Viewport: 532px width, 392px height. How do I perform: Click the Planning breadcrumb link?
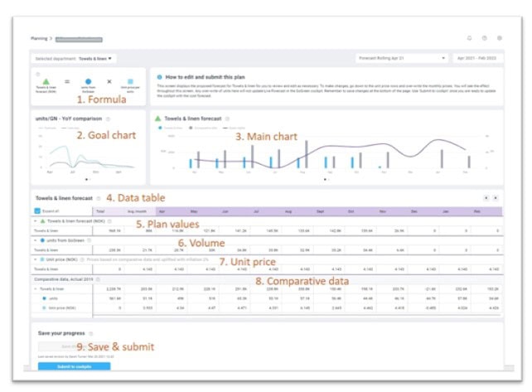click(x=38, y=38)
